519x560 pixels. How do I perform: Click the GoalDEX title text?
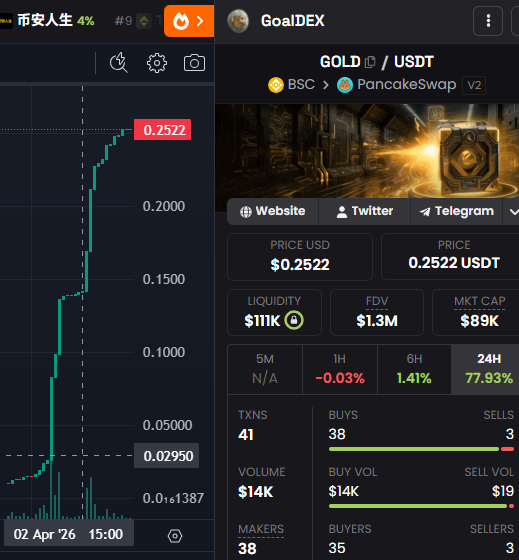coord(293,21)
